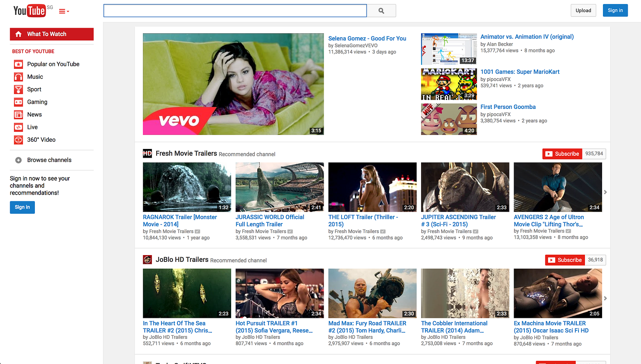Open RAGNAROK Trailer title link
This screenshot has height=364, width=641.
180,221
